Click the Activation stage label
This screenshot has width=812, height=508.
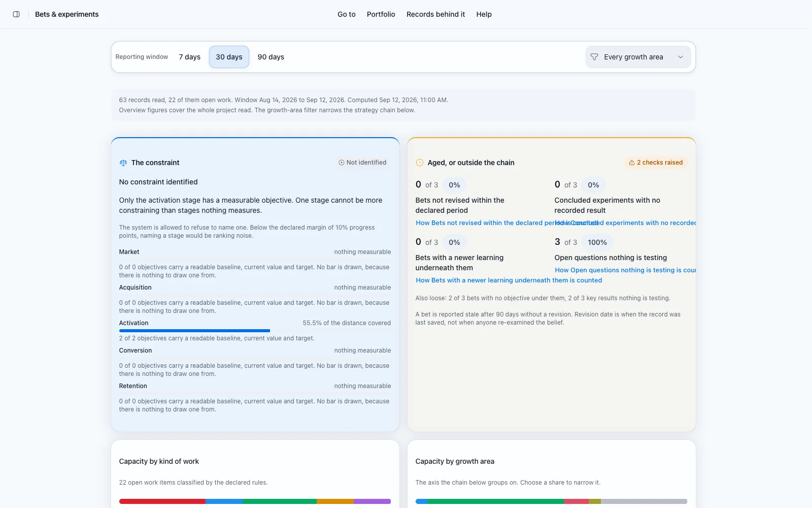(x=134, y=323)
